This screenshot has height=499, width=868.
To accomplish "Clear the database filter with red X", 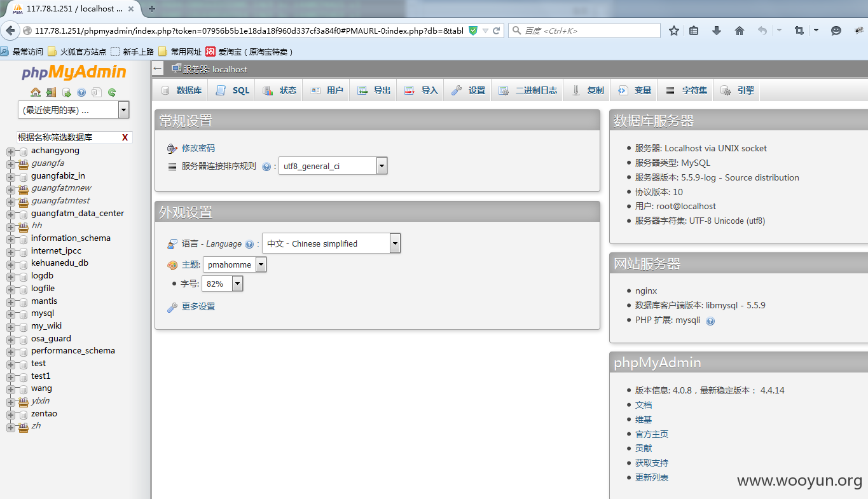I will (125, 137).
